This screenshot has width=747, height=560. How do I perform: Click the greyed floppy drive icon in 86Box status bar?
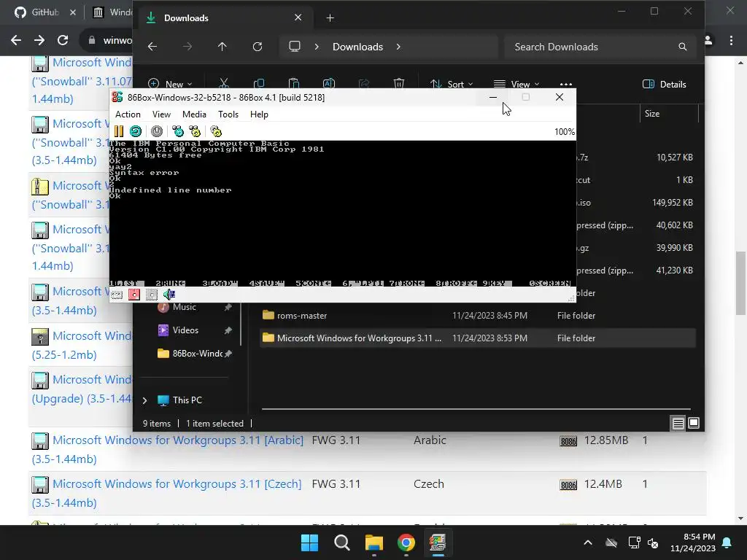[x=152, y=295]
